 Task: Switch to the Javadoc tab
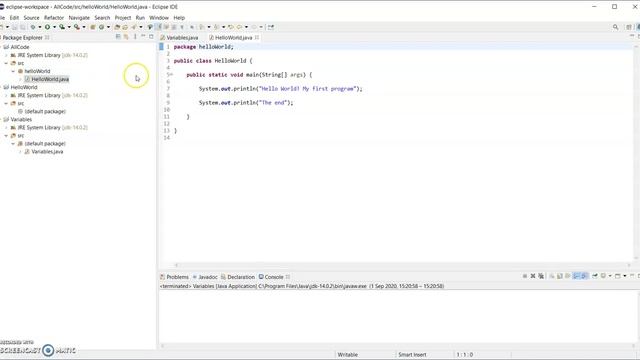(x=205, y=277)
